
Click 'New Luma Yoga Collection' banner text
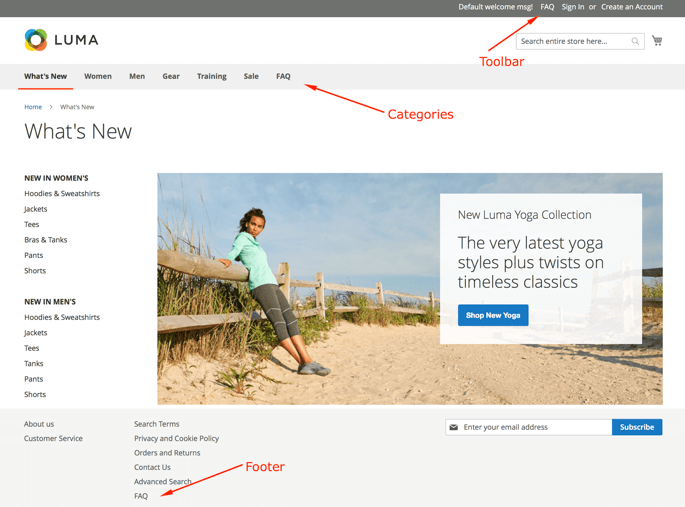[525, 215]
